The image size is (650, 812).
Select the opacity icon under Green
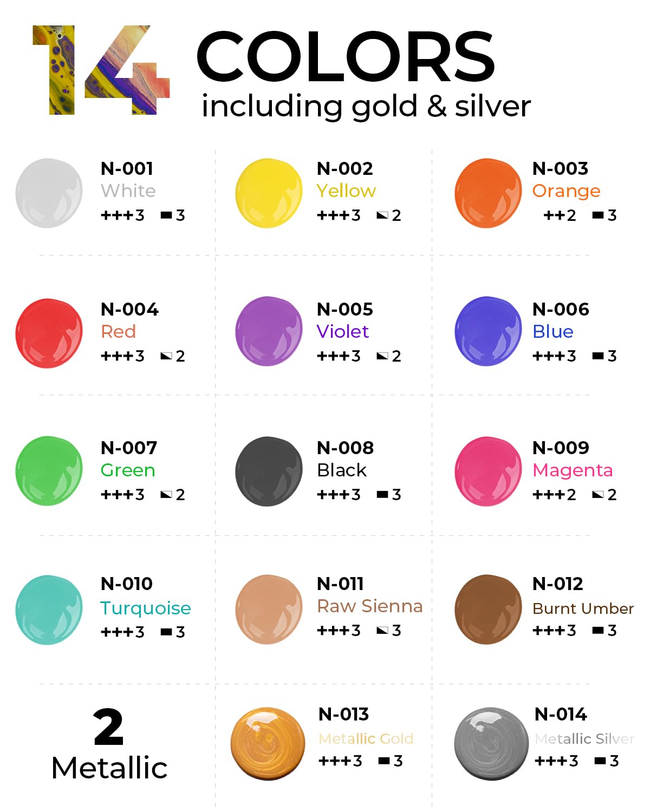coord(166,495)
